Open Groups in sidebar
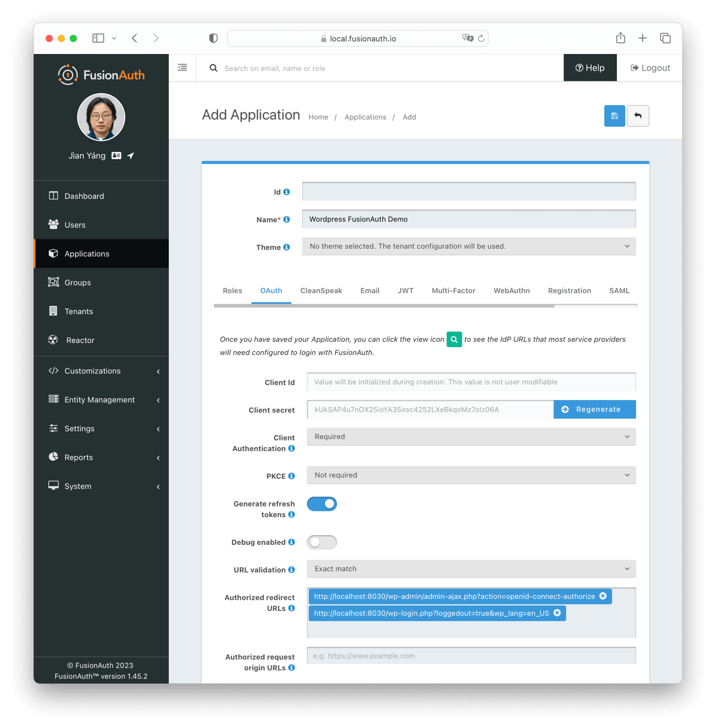This screenshot has height=728, width=716. 101,282
